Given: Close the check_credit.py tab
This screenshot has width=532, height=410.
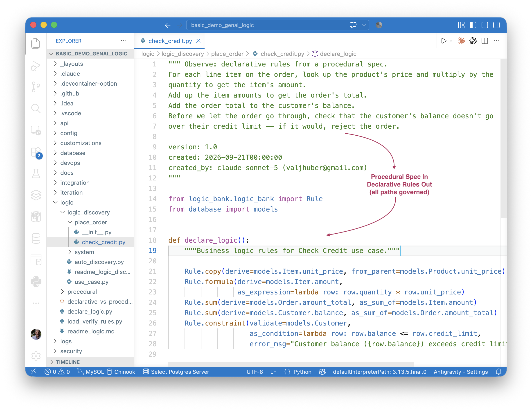Looking at the screenshot, I should tap(198, 41).
